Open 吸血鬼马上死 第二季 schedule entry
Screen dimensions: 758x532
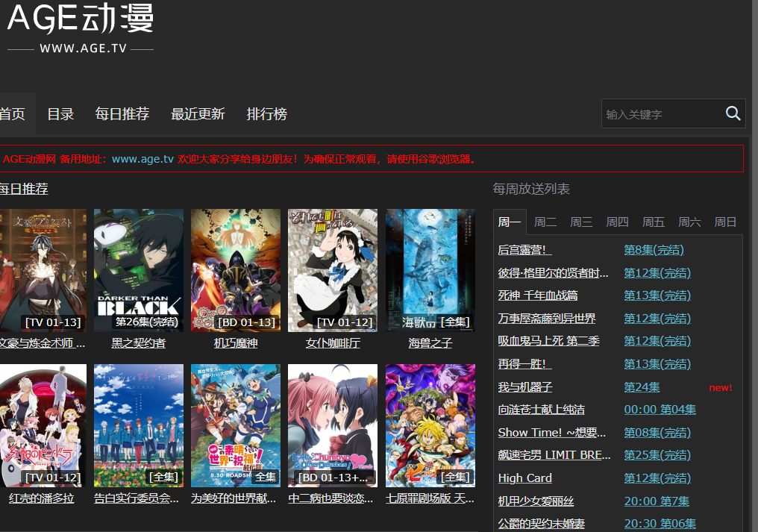click(548, 341)
